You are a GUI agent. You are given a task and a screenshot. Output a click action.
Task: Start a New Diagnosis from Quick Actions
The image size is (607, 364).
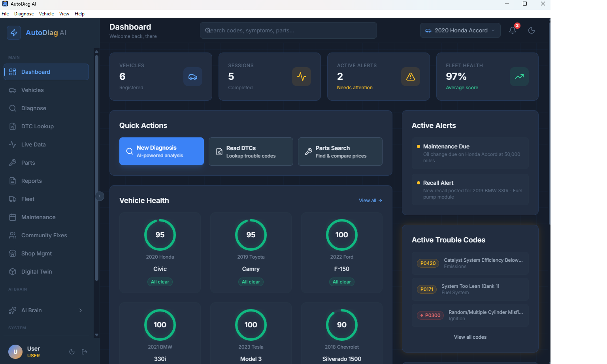click(x=161, y=151)
